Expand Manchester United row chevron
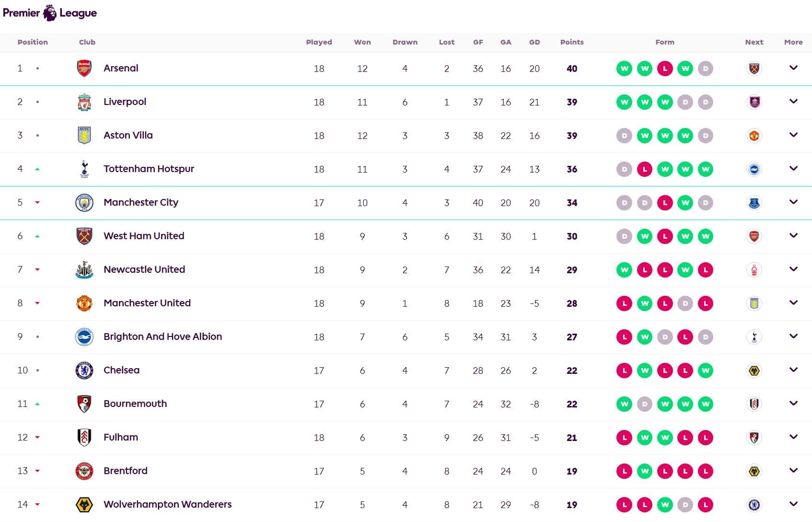 click(793, 303)
